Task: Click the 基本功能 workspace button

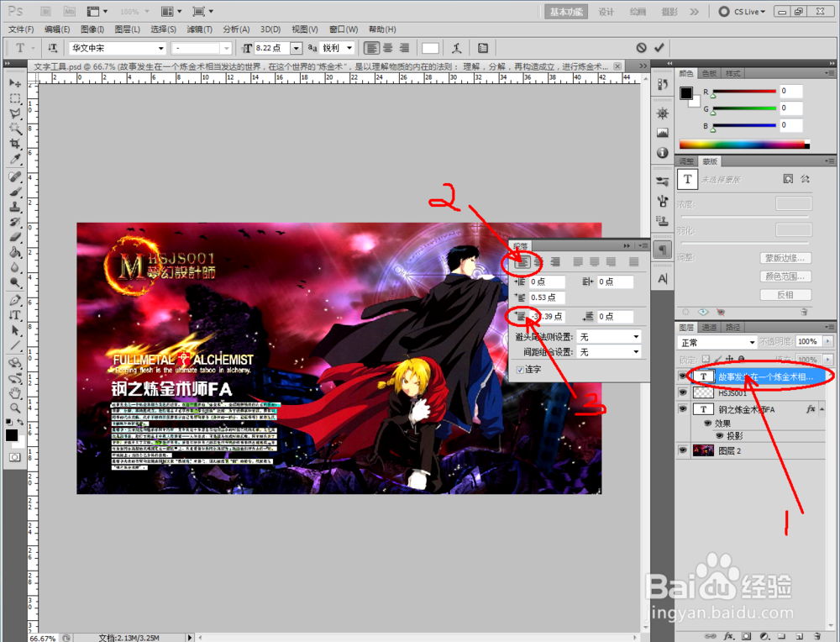Action: (x=565, y=12)
